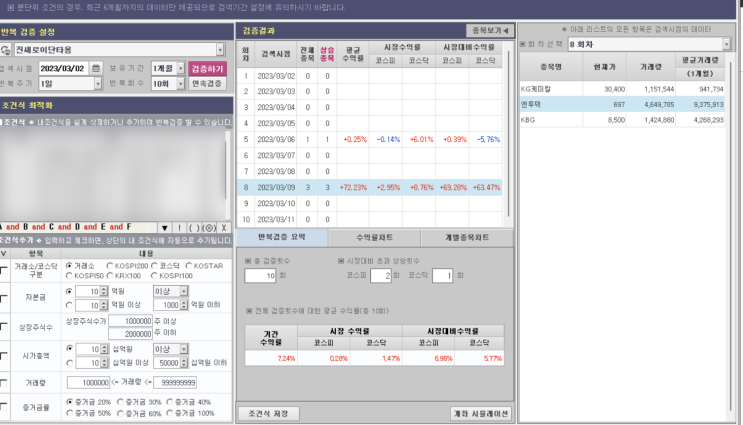Expand the 반복주기 1일 dropdown
The height and width of the screenshot is (425, 743).
click(x=98, y=84)
